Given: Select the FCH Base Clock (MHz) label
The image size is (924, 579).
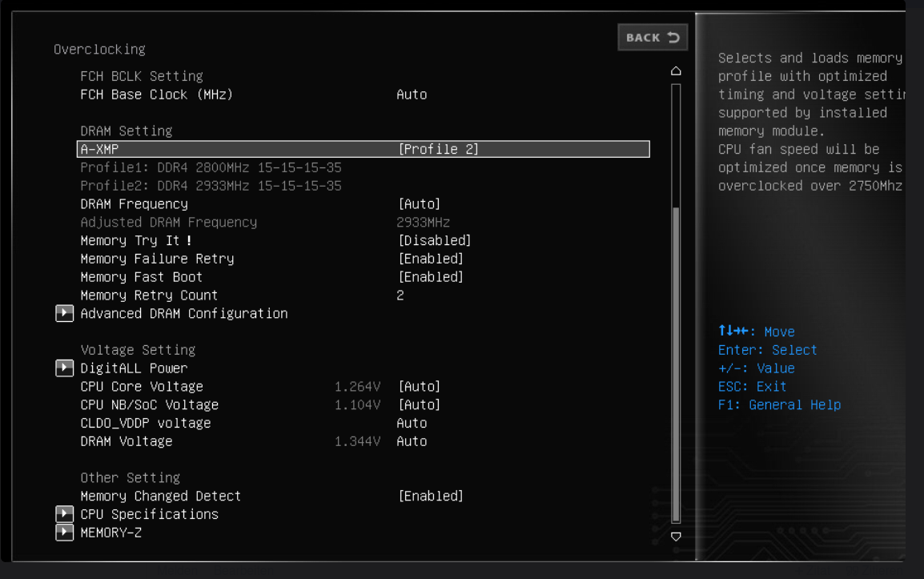Looking at the screenshot, I should pyautogui.click(x=157, y=94).
